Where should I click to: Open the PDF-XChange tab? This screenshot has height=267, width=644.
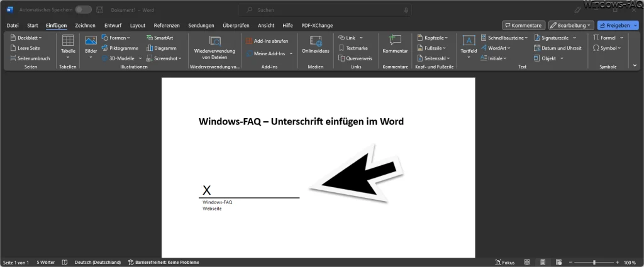[317, 25]
